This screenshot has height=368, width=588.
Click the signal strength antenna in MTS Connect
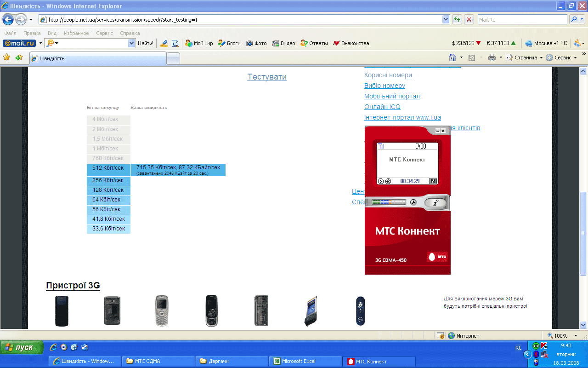point(382,146)
